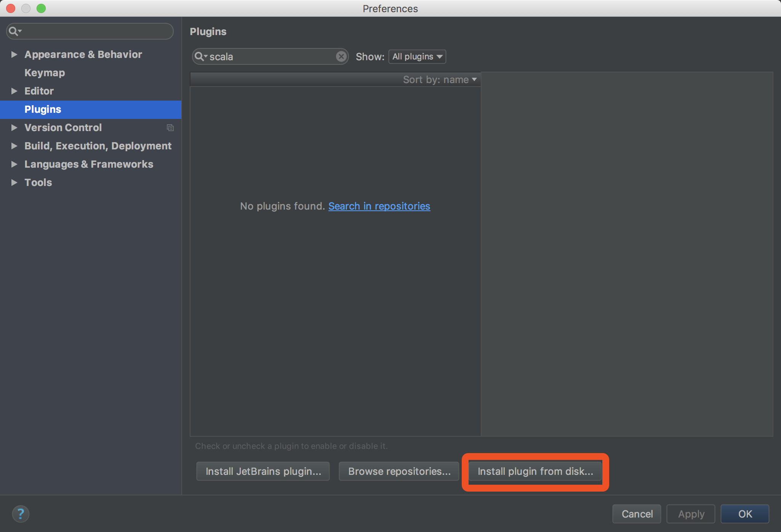Open the Sort by name dropdown
The height and width of the screenshot is (532, 781).
pos(440,80)
